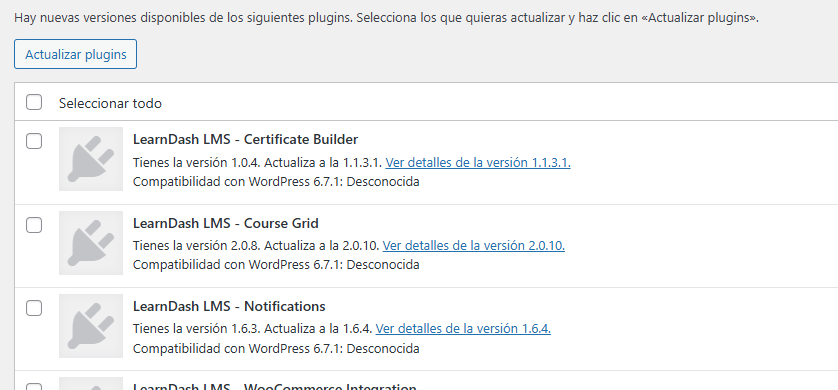This screenshot has width=838, height=390.
Task: Click compatibility text under Notifications
Action: pyautogui.click(x=276, y=348)
